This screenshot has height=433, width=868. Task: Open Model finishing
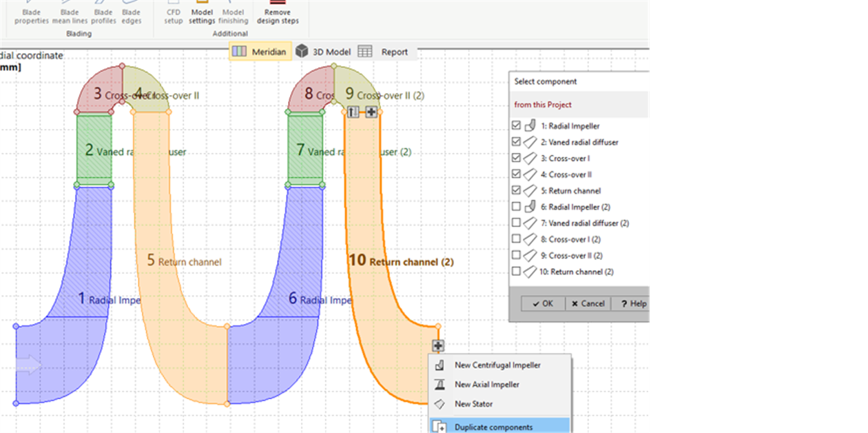pos(234,14)
